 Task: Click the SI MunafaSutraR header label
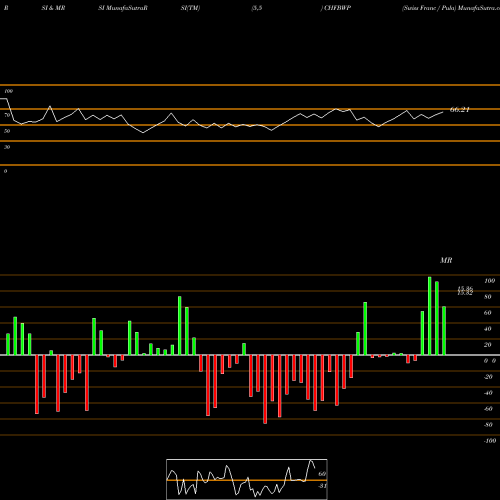(123, 8)
